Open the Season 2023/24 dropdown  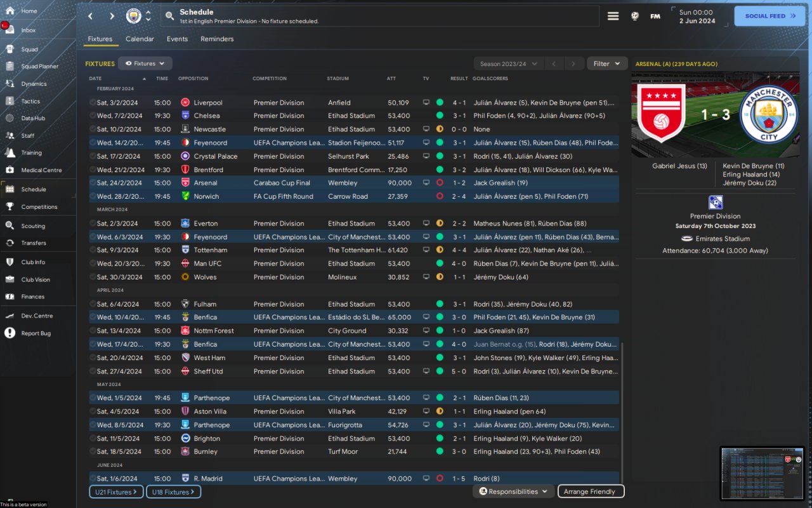pyautogui.click(x=509, y=63)
